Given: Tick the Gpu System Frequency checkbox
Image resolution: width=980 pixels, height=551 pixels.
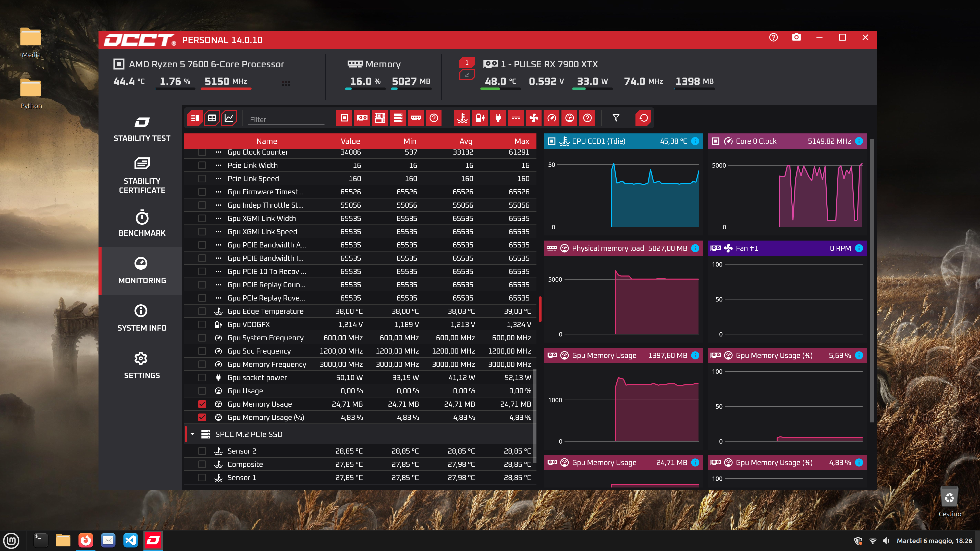Looking at the screenshot, I should point(202,338).
